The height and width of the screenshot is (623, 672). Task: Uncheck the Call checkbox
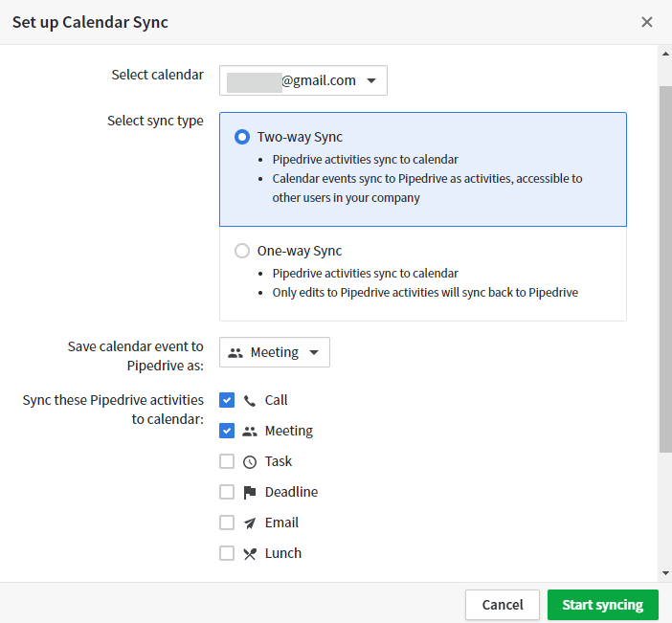[x=227, y=400]
